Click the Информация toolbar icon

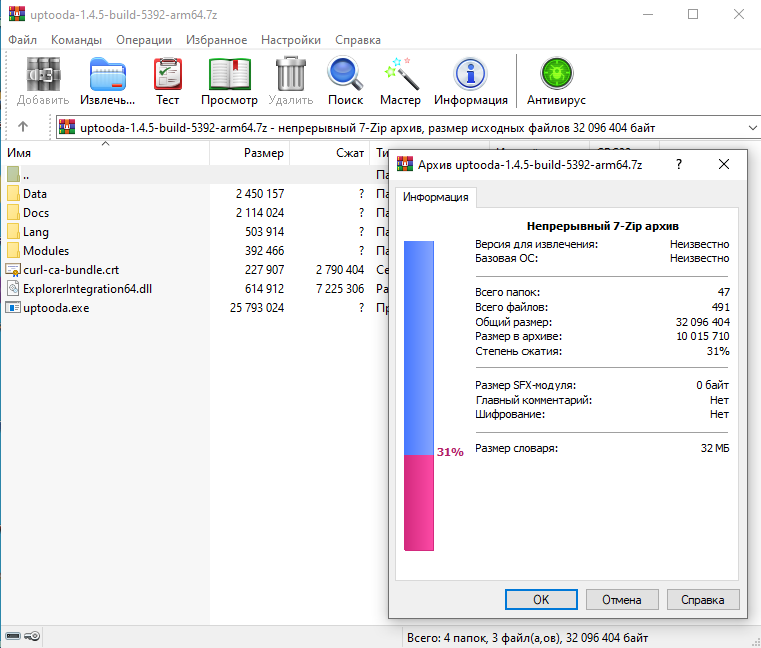470,74
